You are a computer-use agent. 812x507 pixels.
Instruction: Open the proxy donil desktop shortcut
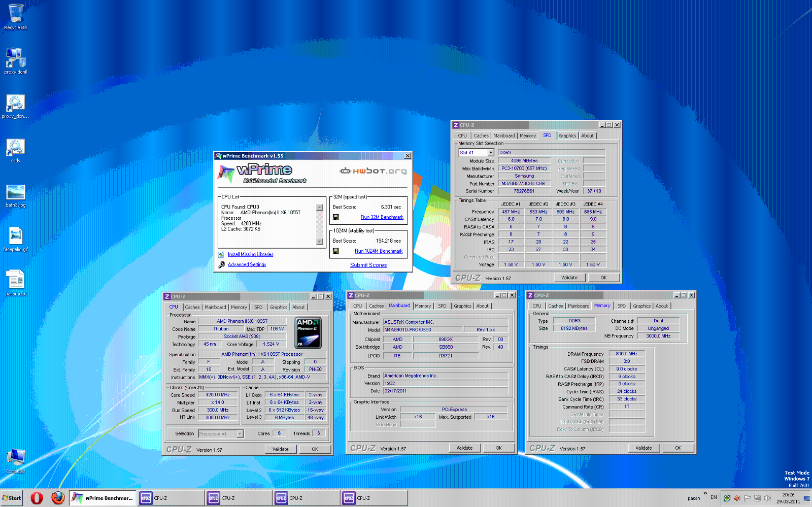click(x=15, y=60)
